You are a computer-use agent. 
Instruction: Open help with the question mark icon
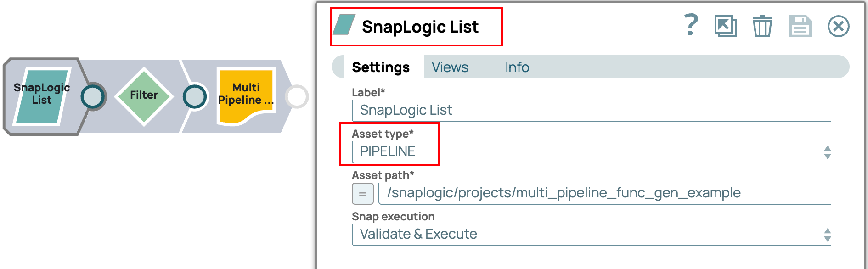click(x=691, y=25)
